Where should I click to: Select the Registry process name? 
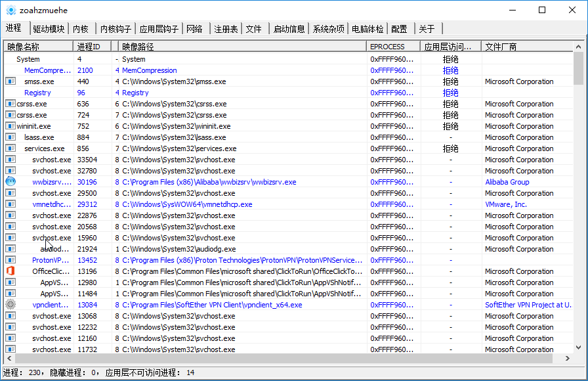37,93
